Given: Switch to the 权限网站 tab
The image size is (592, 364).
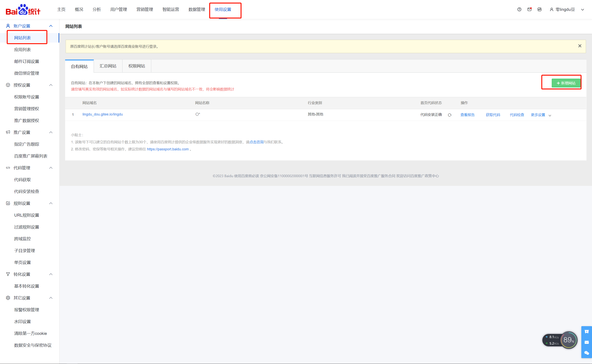Looking at the screenshot, I should coord(136,66).
